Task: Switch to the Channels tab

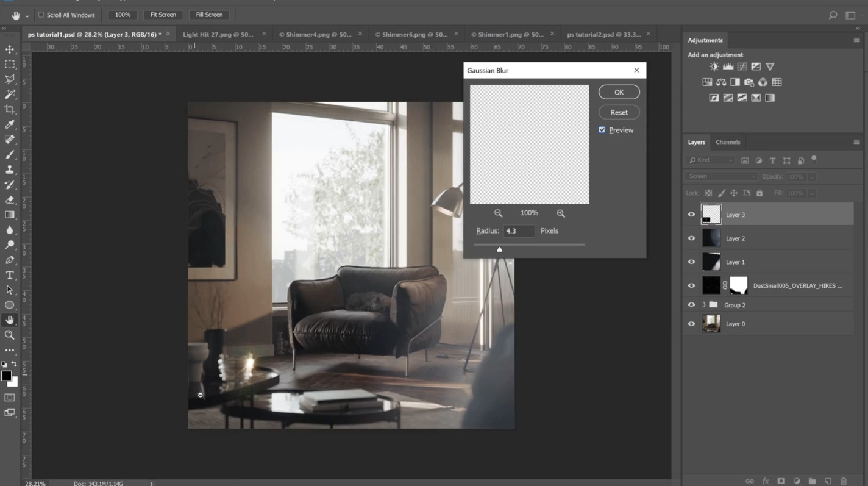Action: click(x=728, y=142)
